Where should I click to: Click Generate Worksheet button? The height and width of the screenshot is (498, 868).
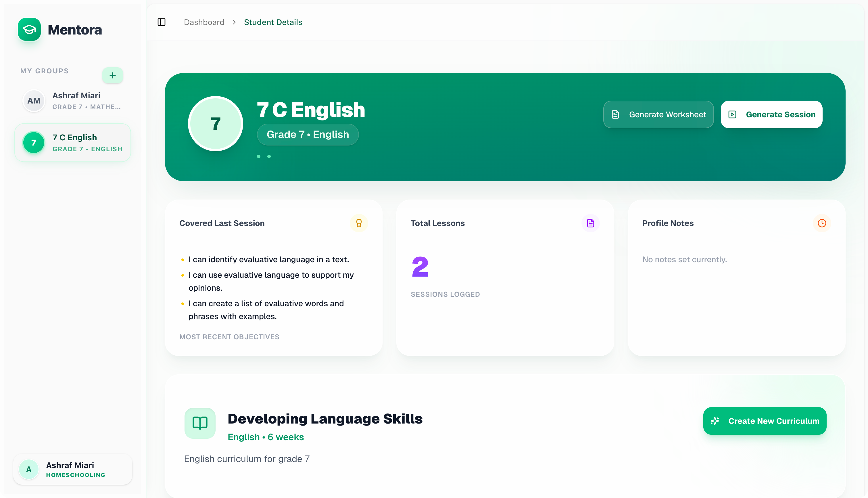tap(658, 115)
